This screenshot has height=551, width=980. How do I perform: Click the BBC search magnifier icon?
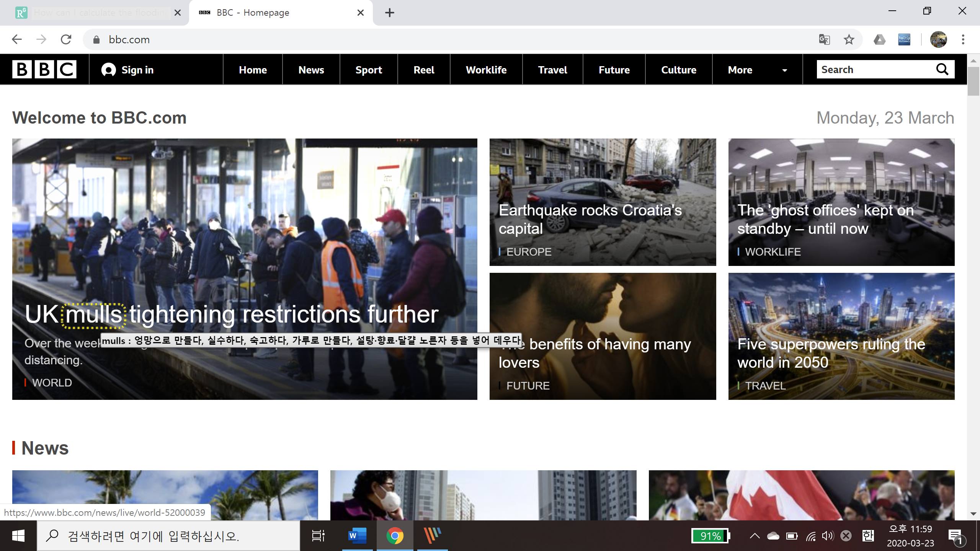coord(942,69)
